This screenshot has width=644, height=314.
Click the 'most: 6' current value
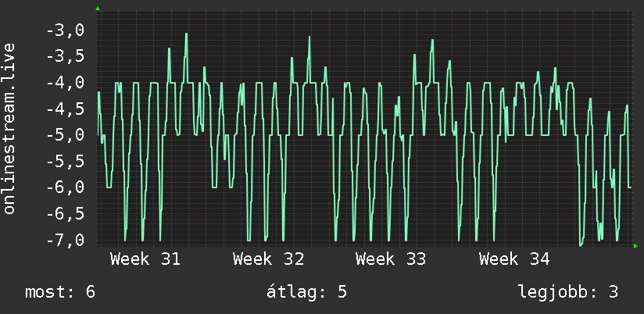click(60, 292)
